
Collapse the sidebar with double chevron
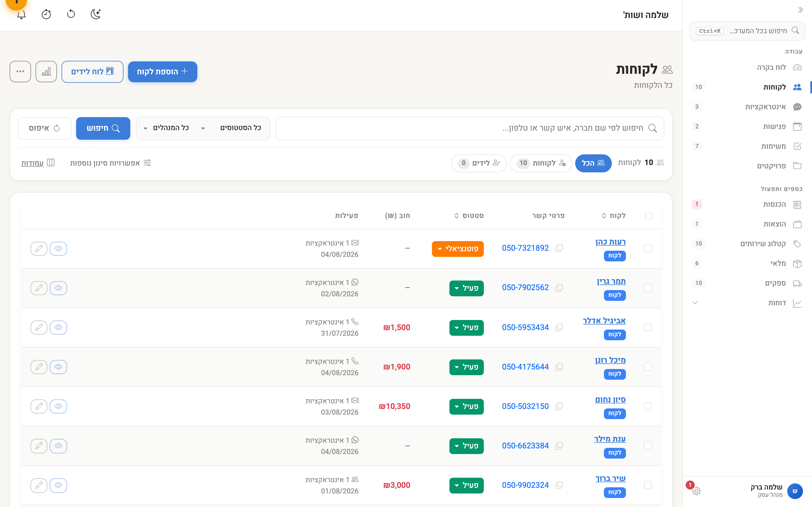tap(800, 10)
